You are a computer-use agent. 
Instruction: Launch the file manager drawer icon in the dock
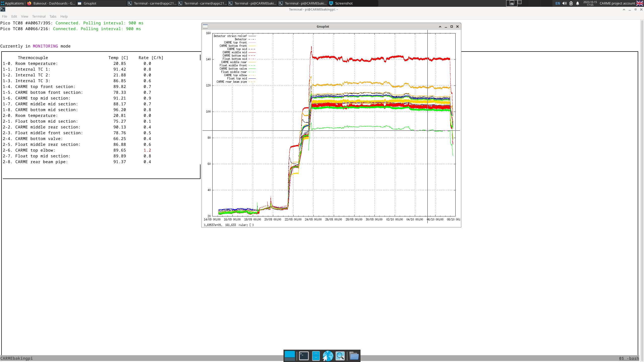pyautogui.click(x=316, y=356)
